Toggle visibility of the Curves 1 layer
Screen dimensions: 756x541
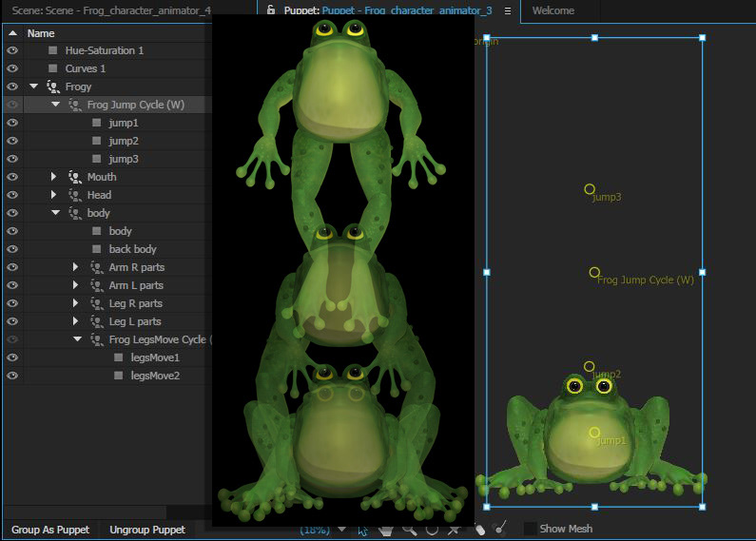[x=12, y=68]
